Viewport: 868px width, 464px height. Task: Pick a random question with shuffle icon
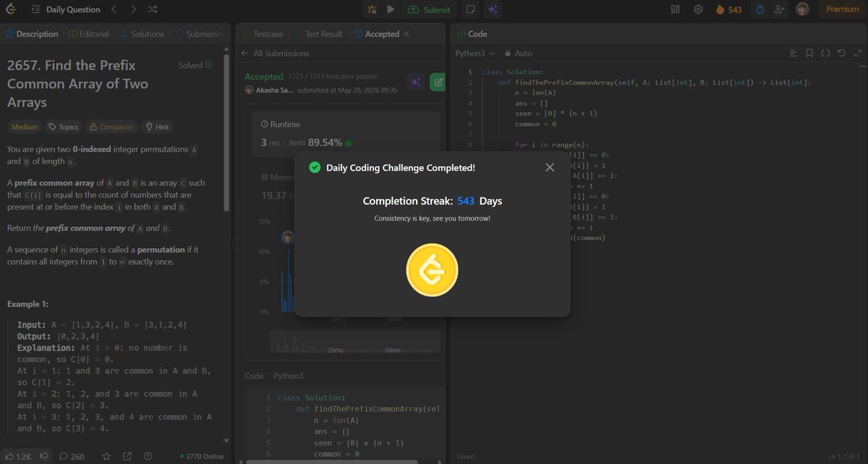pyautogui.click(x=152, y=9)
